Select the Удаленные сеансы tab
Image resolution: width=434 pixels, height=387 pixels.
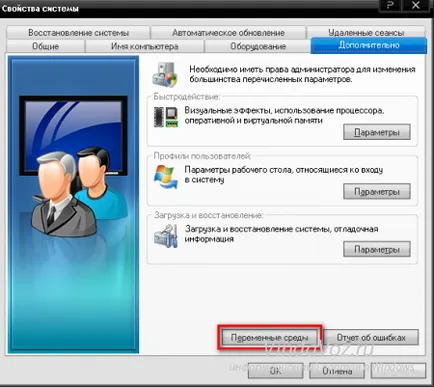pos(366,32)
